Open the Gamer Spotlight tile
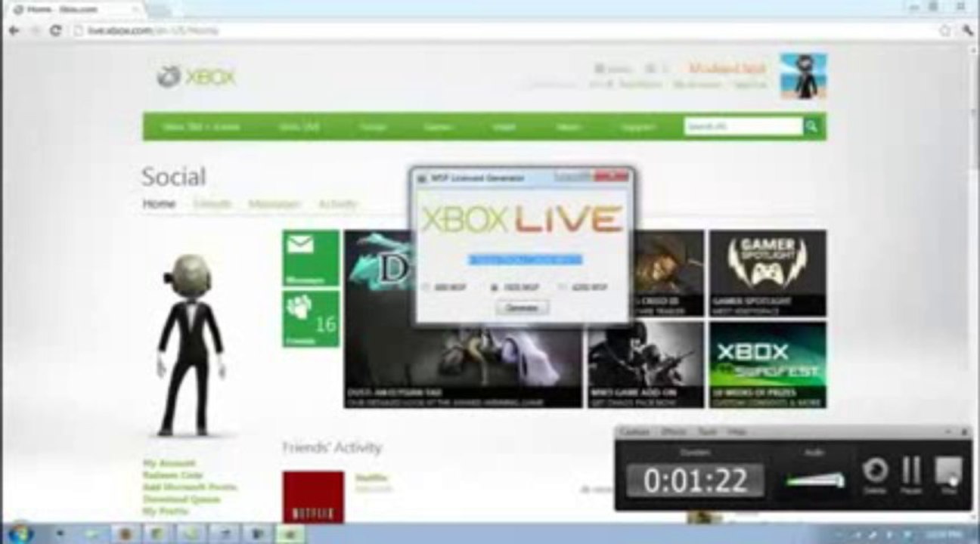Image resolution: width=980 pixels, height=544 pixels. pyautogui.click(x=768, y=273)
